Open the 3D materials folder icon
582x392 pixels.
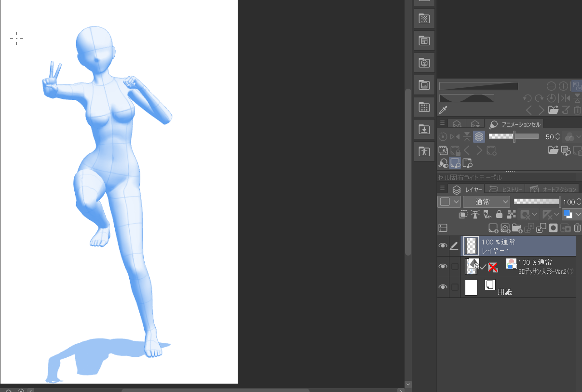(x=424, y=63)
